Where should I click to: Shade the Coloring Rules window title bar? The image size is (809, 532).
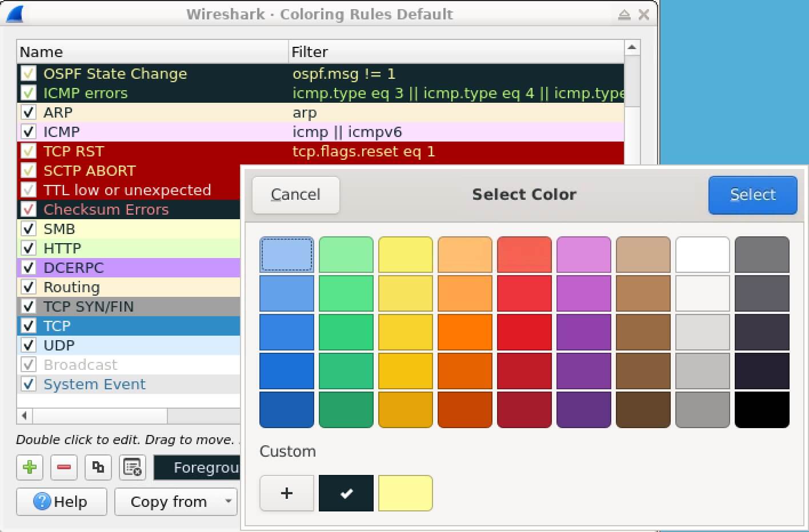coord(624,15)
